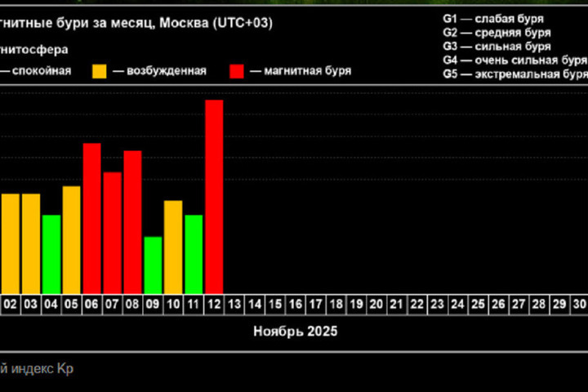The image size is (588, 392).
Task: Click the 'Ноябрь 2025' month label
Action: click(x=295, y=332)
